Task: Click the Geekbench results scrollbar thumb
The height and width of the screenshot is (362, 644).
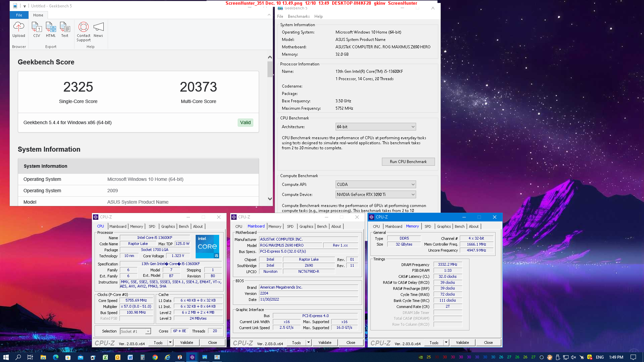Action: (x=270, y=69)
